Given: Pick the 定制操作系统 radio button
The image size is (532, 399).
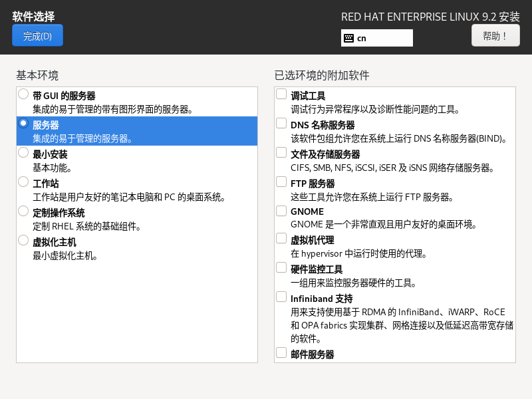Looking at the screenshot, I should (23, 211).
